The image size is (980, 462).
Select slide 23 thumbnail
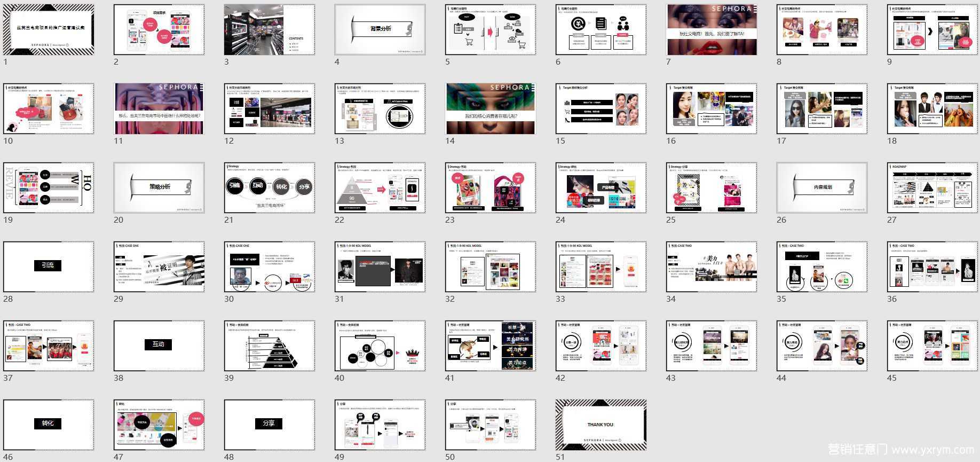click(491, 187)
